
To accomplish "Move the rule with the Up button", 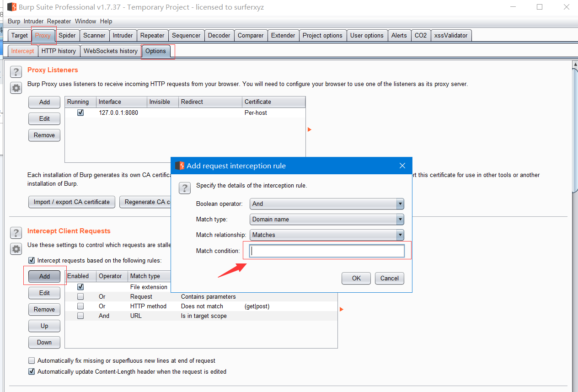I will click(x=44, y=326).
